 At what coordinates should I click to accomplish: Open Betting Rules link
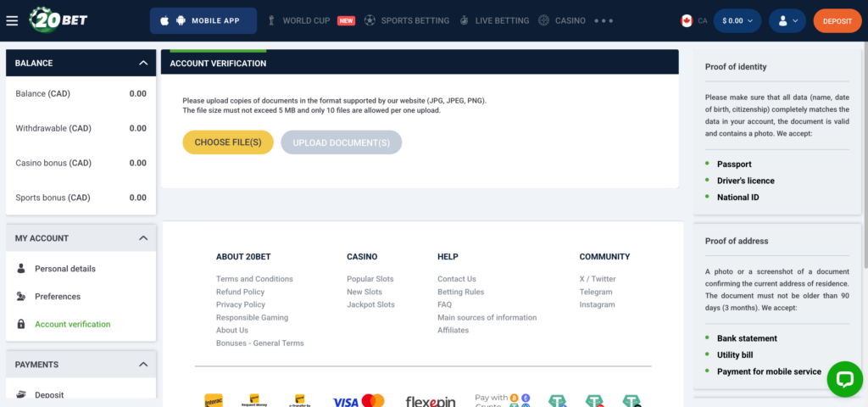[x=460, y=292]
